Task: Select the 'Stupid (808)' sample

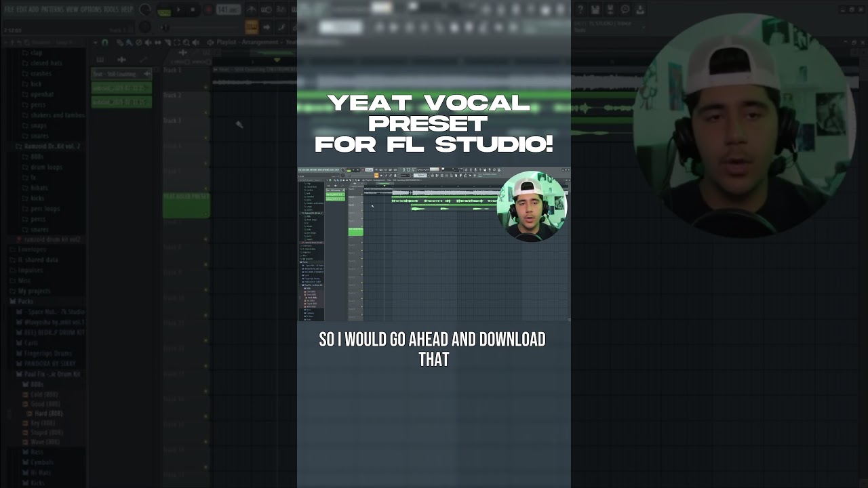Action: click(x=44, y=432)
